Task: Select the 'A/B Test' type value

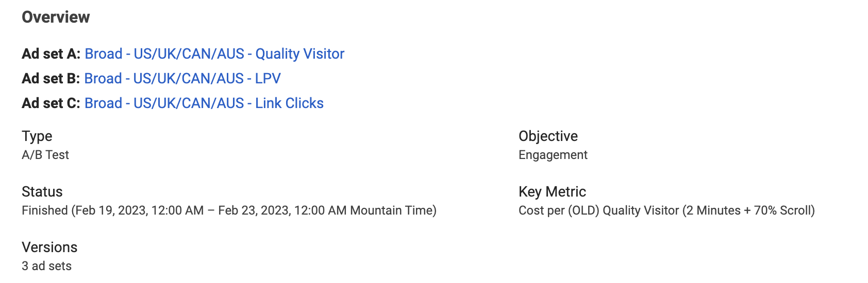Action: 45,155
